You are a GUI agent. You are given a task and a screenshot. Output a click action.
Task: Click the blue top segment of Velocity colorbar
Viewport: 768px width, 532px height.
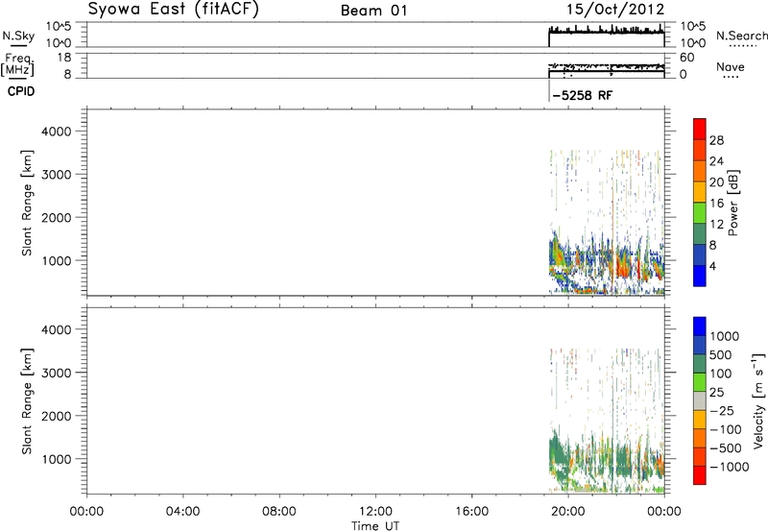click(x=700, y=326)
